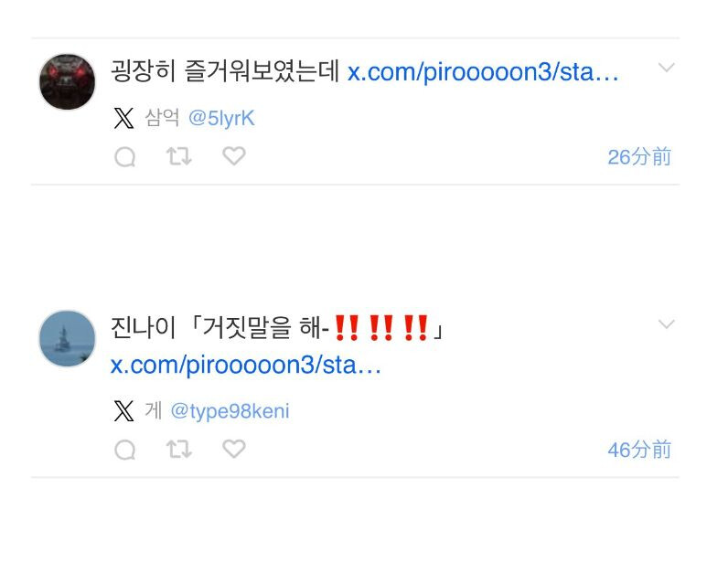728x562 pixels.
Task: Expand options chevron on @type98keni post
Action: 666,323
